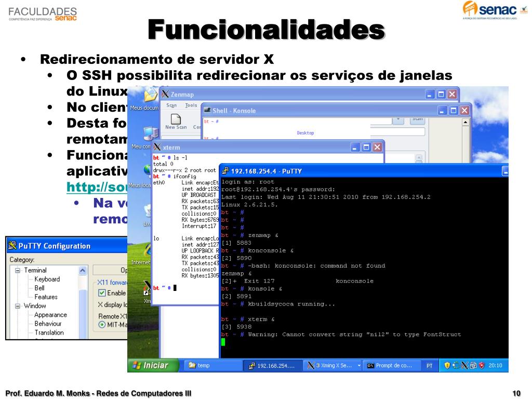532x399 pixels.
Task: Open the Xming X Server taskbar group dropdown
Action: (358, 365)
